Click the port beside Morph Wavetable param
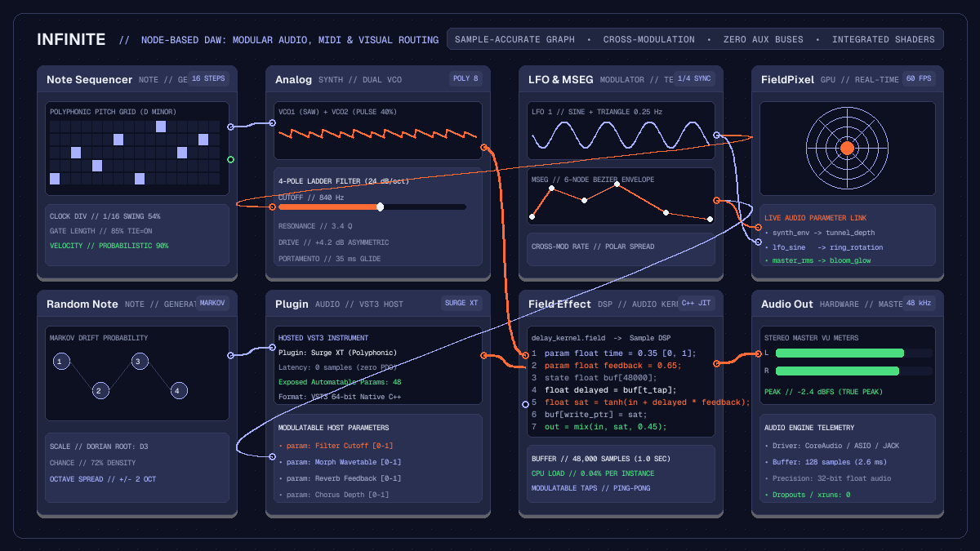980x551 pixels. click(x=273, y=459)
